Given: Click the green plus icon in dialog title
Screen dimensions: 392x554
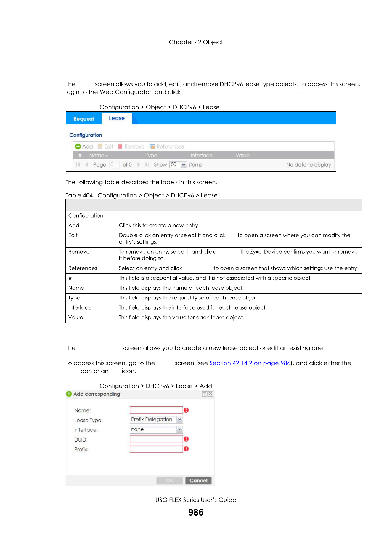Looking at the screenshot, I should [x=69, y=394].
